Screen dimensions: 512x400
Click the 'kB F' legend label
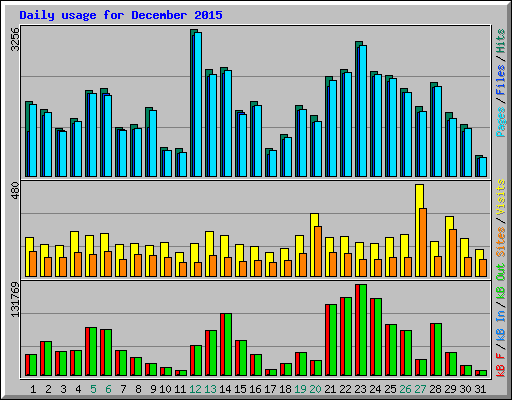pyautogui.click(x=501, y=365)
